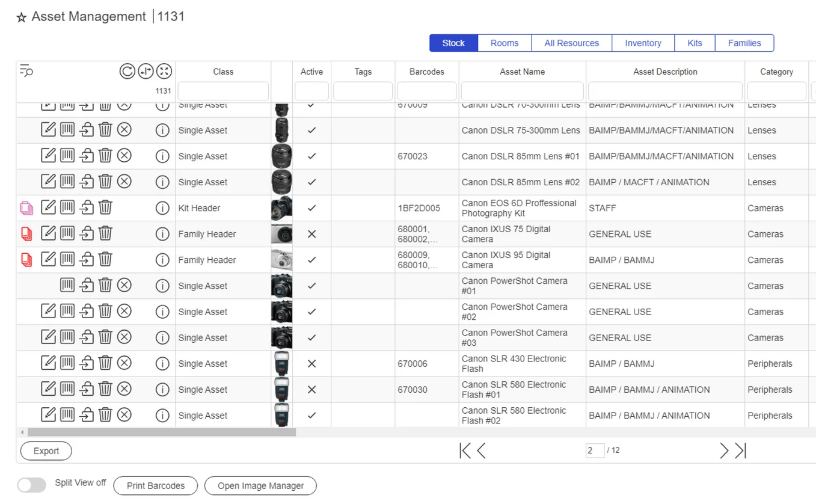Open barcode icon for Canon EOS 6D kit
Viewport: 816px width, 504px height.
[67, 207]
